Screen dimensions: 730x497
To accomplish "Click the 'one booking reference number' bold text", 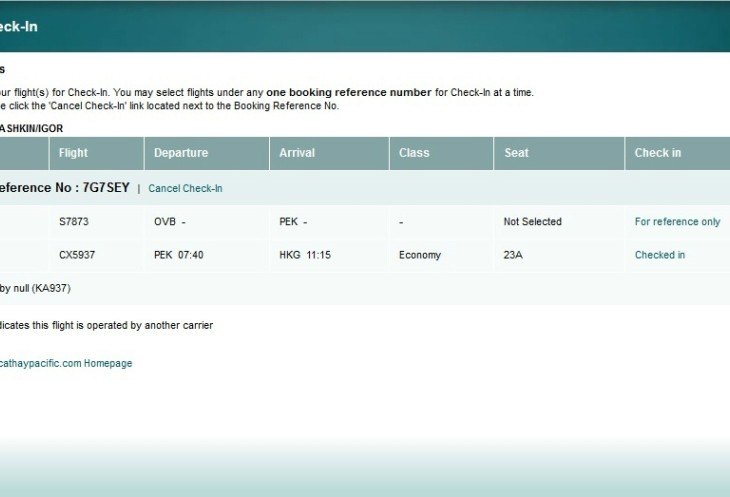I will click(349, 92).
